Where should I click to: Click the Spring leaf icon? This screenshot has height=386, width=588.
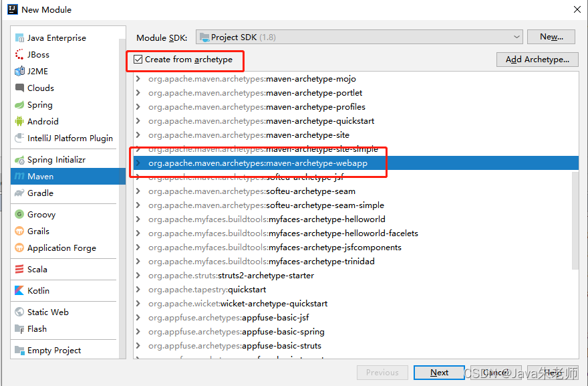(19, 105)
